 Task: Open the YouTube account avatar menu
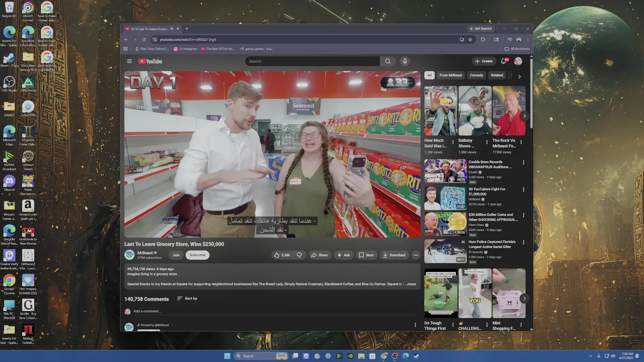tap(518, 61)
